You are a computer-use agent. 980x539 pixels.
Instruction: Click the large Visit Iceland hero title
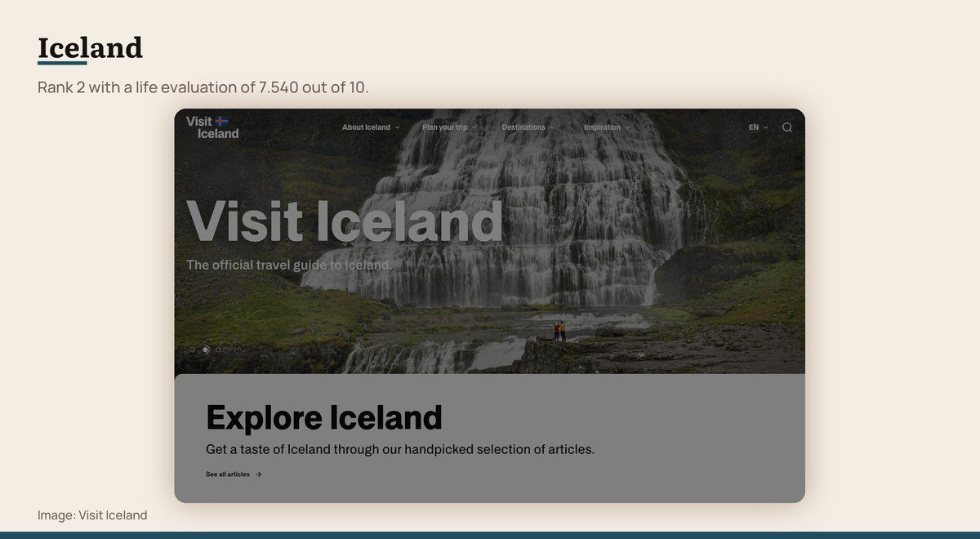click(345, 220)
